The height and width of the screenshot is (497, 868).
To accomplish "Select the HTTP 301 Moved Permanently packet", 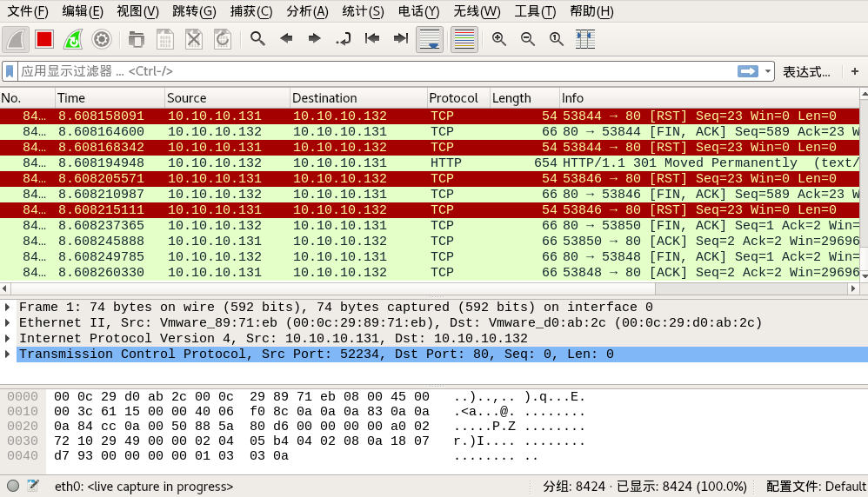I will coord(430,162).
